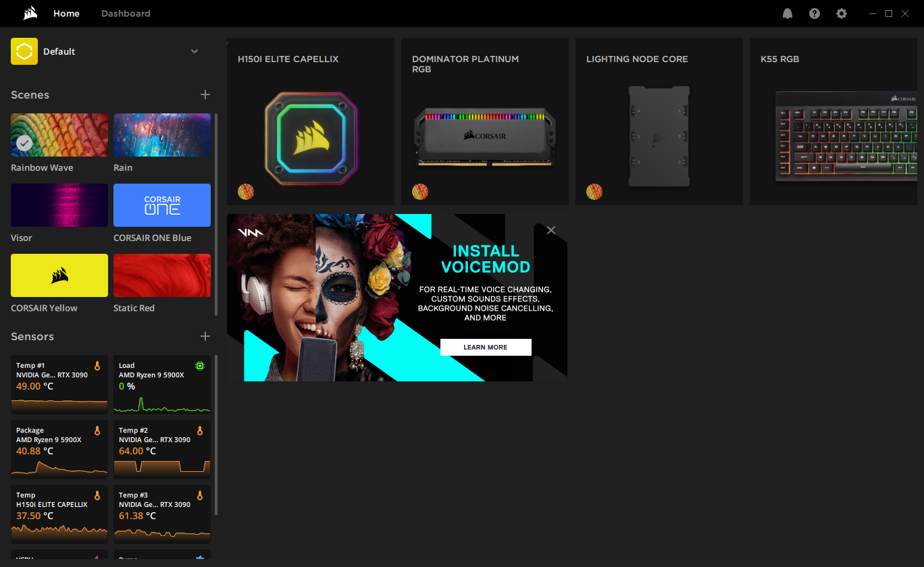
Task: Click Learn More in Voicemod ad
Action: pos(486,347)
